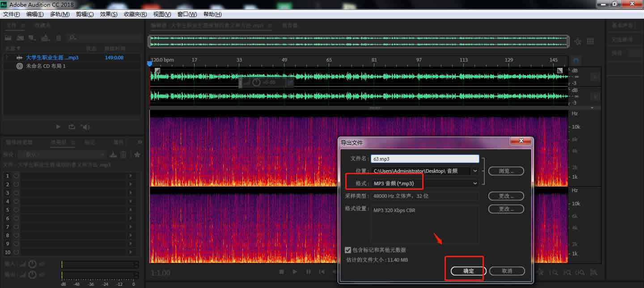Click 更改 button beside 格式设置
This screenshot has width=644, height=288.
click(x=506, y=209)
